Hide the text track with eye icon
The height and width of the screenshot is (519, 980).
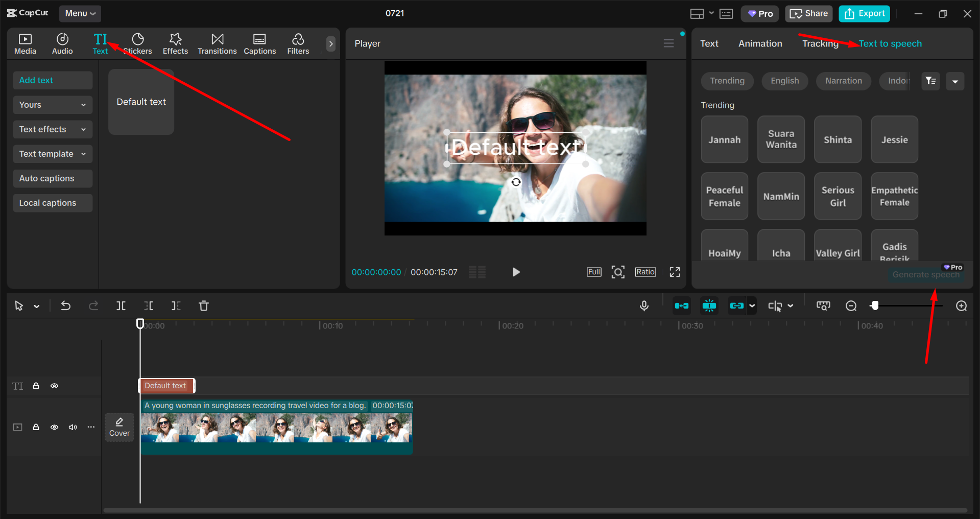(54, 386)
